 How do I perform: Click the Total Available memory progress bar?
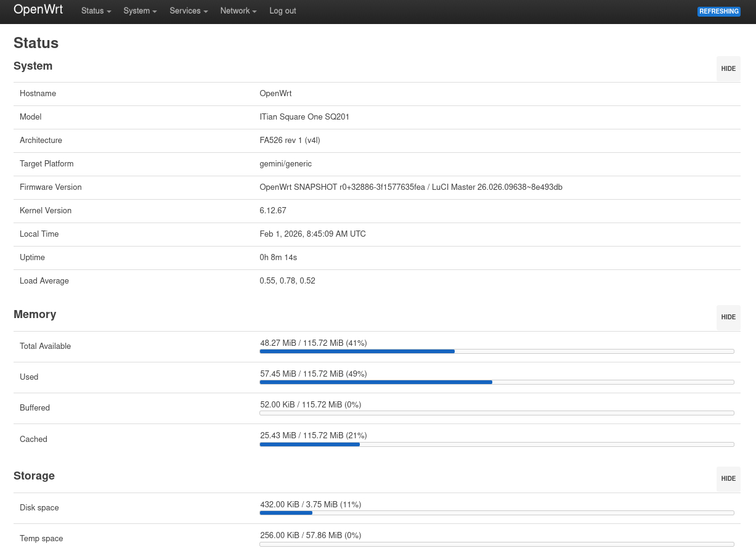tap(497, 351)
